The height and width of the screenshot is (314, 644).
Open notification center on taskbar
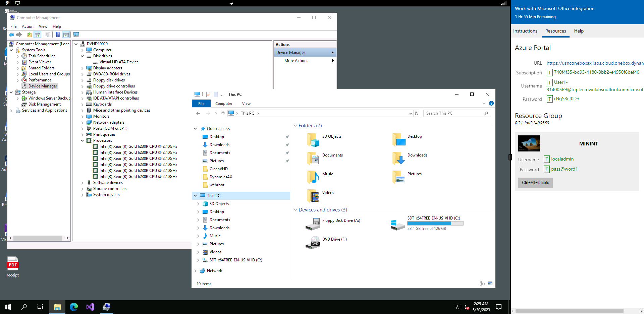(x=499, y=307)
